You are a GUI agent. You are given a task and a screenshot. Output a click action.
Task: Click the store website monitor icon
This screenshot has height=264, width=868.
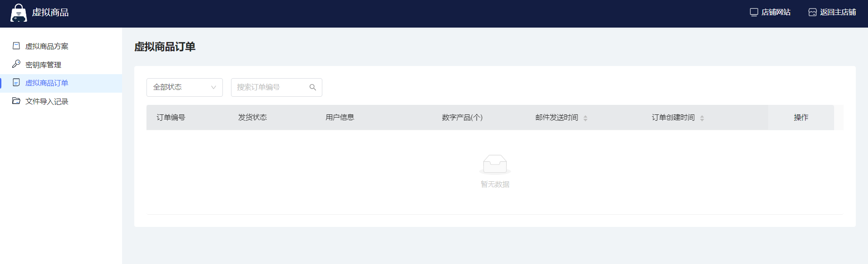click(x=754, y=12)
